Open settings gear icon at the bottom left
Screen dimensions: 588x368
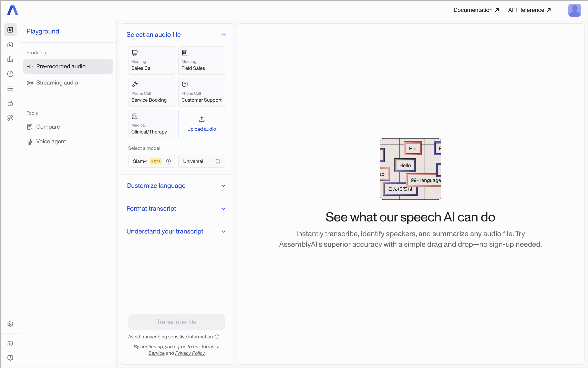pyautogui.click(x=10, y=324)
